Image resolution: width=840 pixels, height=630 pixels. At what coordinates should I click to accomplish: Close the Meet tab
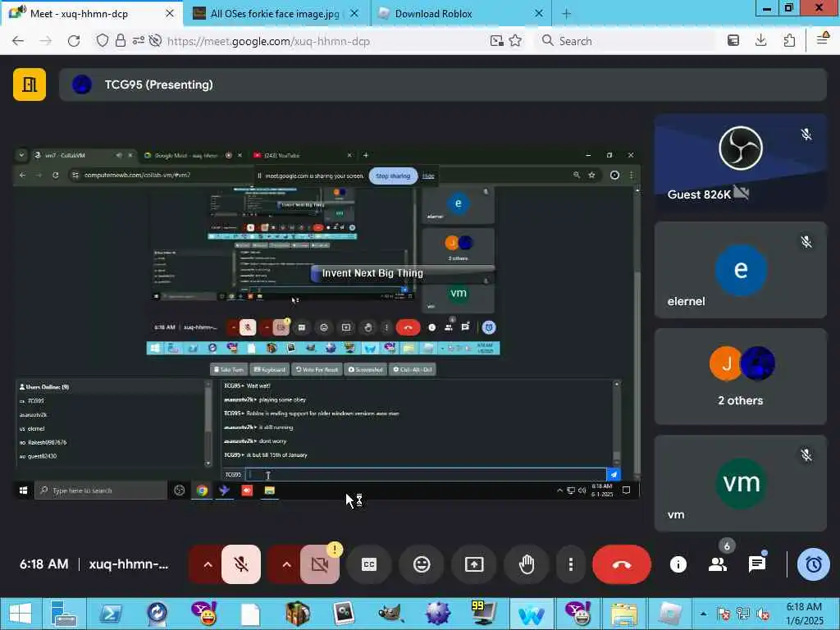(x=170, y=13)
